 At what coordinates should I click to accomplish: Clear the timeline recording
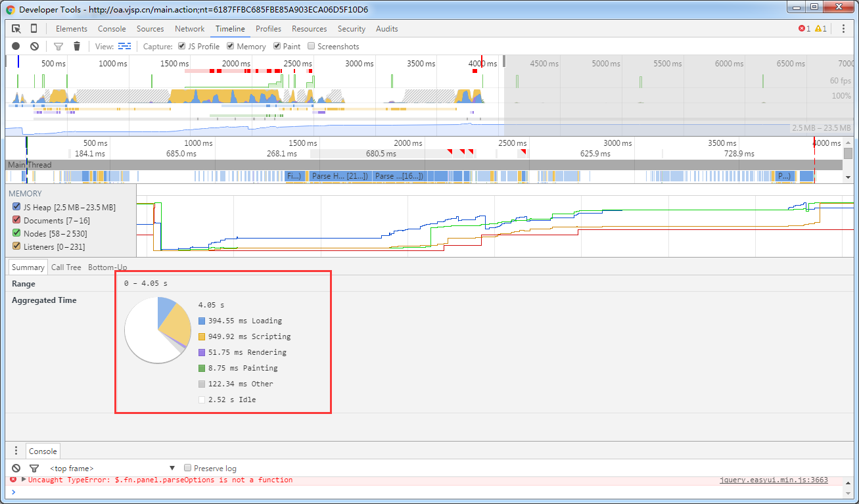[x=34, y=47]
